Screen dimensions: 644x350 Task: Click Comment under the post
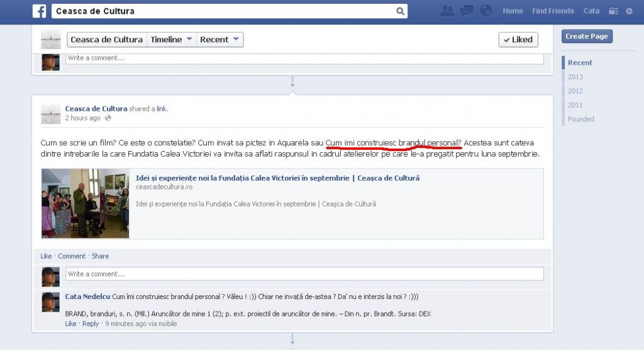72,256
